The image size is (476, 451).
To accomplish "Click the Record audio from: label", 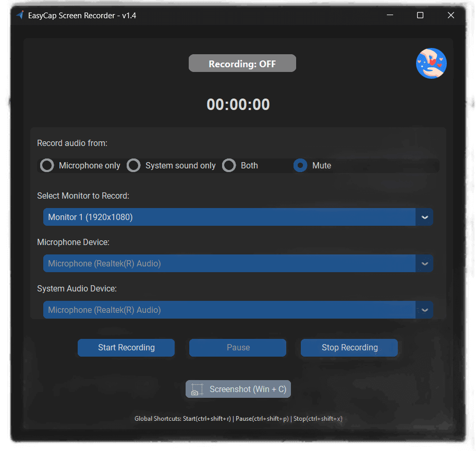I will 72,143.
